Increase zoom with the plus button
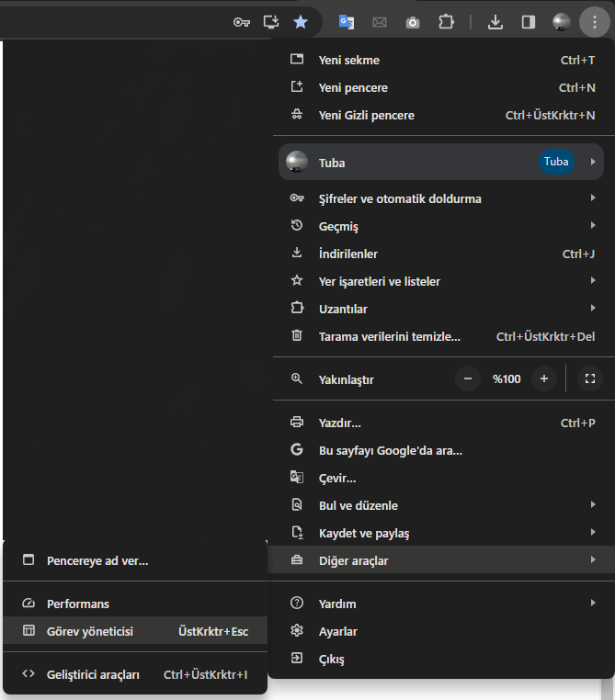This screenshot has height=700, width=615. pyautogui.click(x=544, y=379)
